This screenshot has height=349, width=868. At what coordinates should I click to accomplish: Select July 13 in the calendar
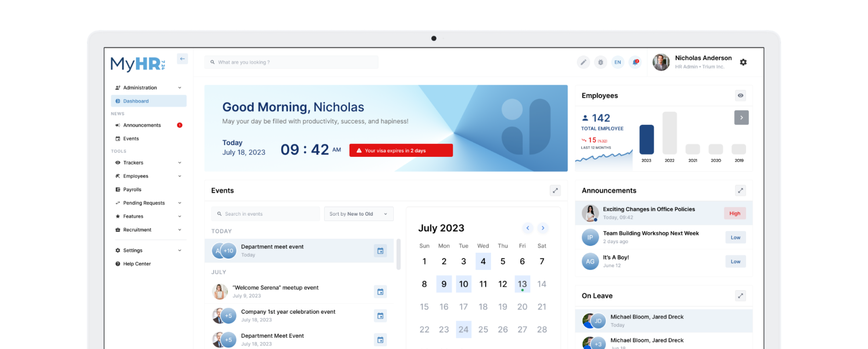click(522, 284)
